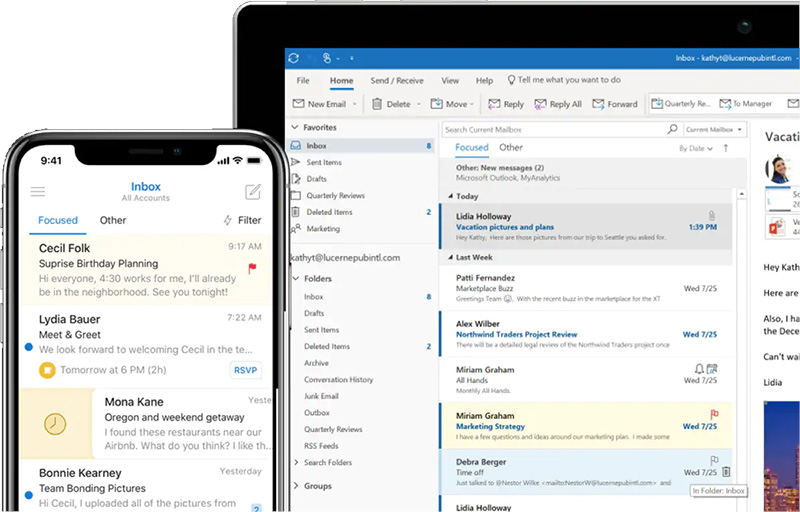Open the hamburger menu in mobile Inbox
This screenshot has width=800, height=512.
(x=38, y=192)
